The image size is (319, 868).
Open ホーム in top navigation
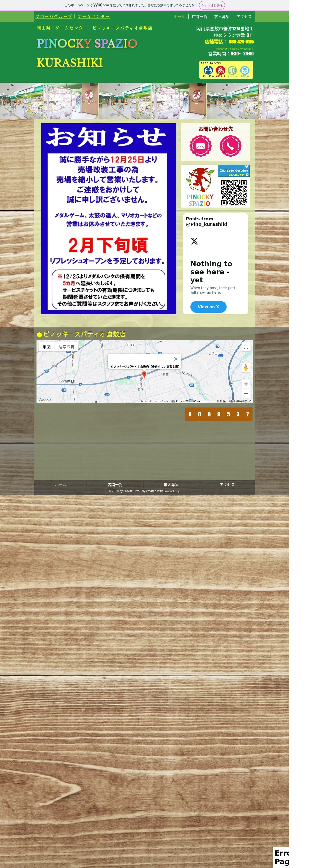click(x=179, y=16)
